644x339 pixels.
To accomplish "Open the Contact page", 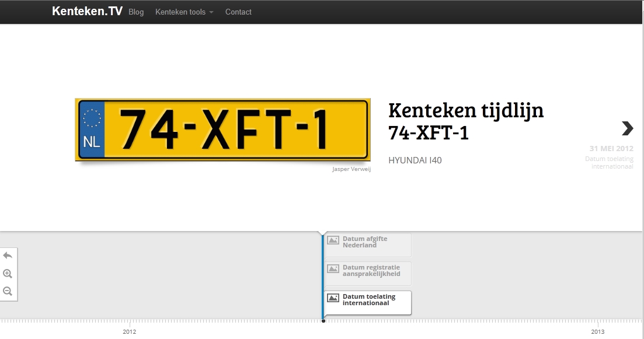I will pyautogui.click(x=238, y=12).
